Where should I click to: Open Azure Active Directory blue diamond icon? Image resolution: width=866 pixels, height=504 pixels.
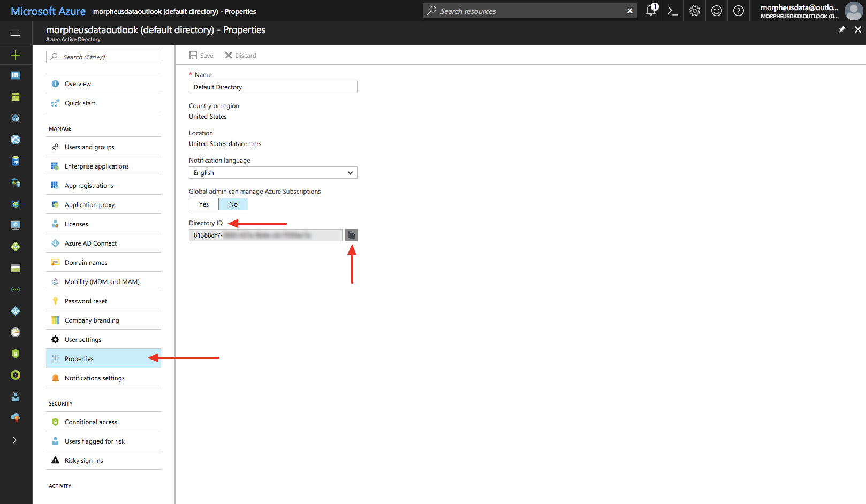(x=16, y=311)
